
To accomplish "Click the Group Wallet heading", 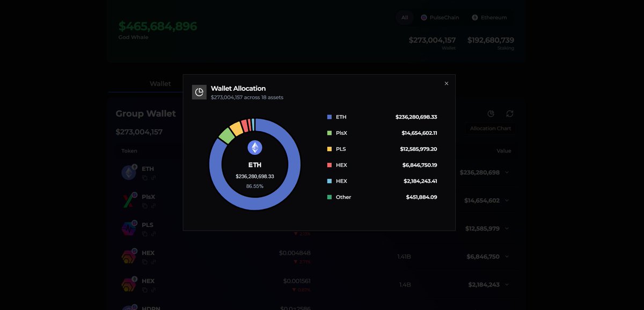I will (x=146, y=113).
